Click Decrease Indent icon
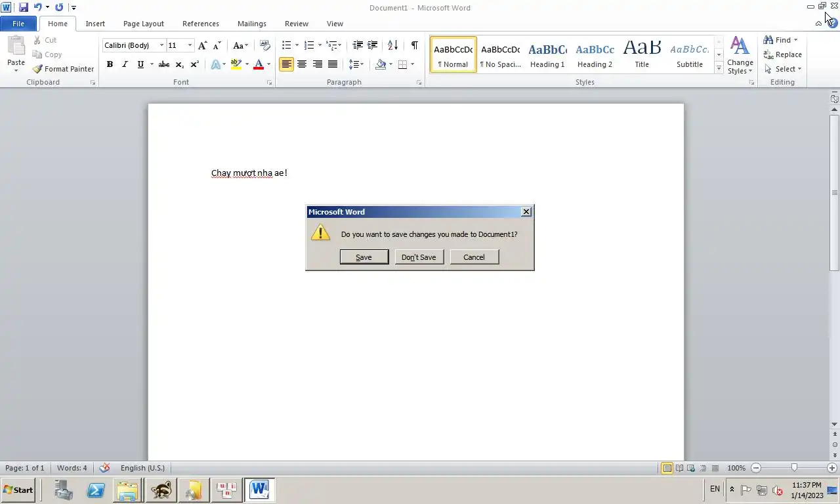 pos(358,45)
